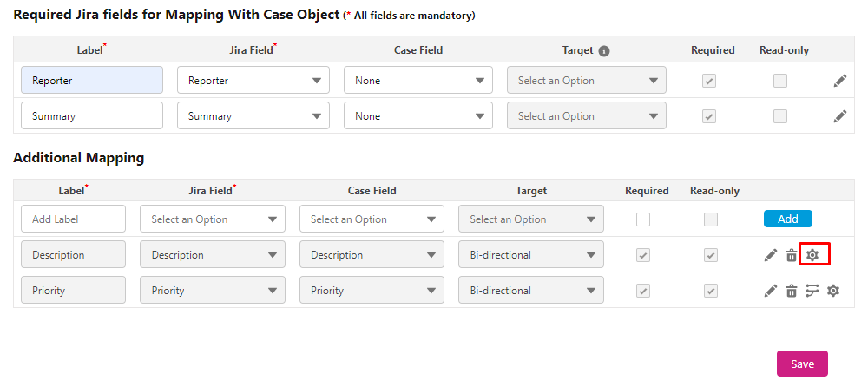The height and width of the screenshot is (380, 868).
Task: Focus the Add Label input field
Action: coord(74,219)
